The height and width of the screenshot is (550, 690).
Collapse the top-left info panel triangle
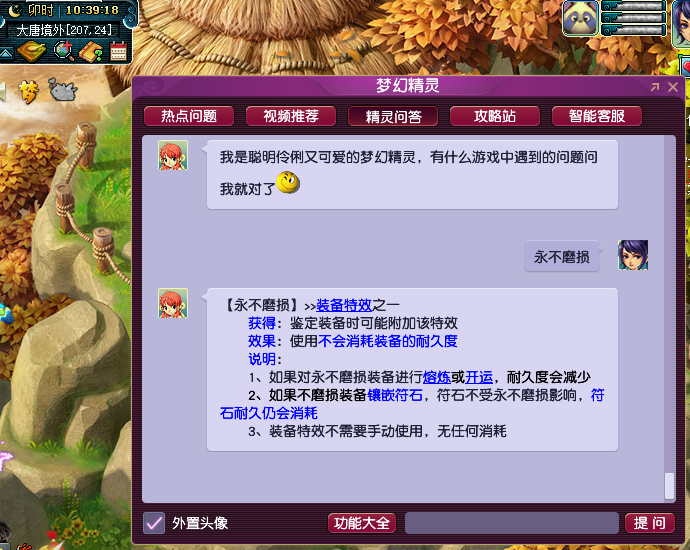(x=6, y=54)
